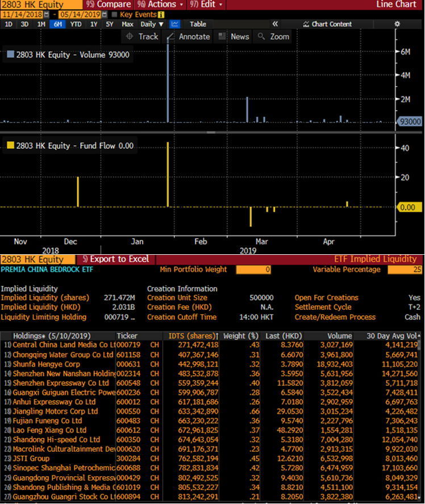The width and height of the screenshot is (425, 504).
Task: Click the 2803 HK Equity ticker field at top
Action: [41, 5]
